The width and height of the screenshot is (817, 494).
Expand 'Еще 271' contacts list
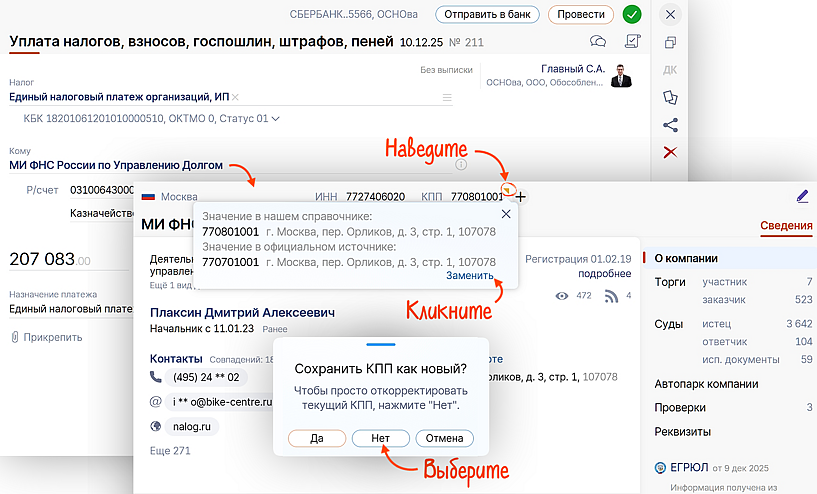pos(169,451)
